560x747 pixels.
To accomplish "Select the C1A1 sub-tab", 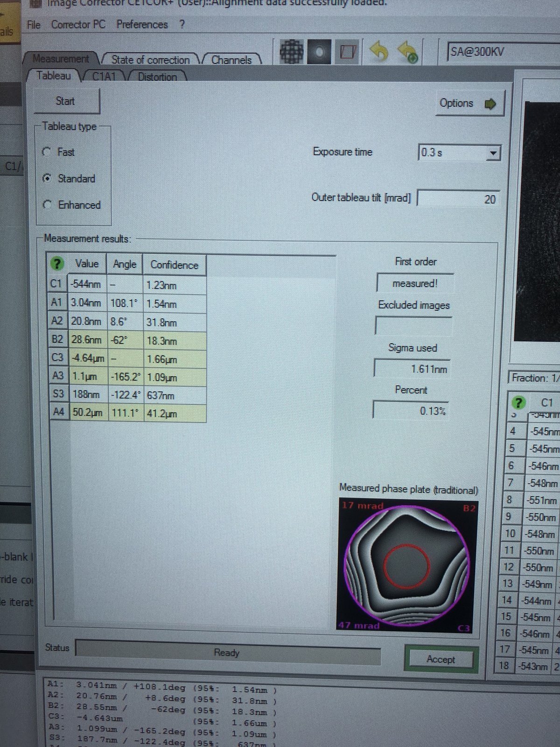I will tap(104, 77).
